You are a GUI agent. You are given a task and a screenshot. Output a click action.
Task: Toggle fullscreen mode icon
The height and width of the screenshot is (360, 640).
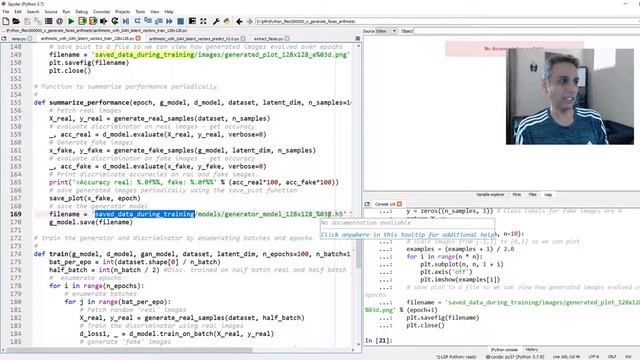pos(203,21)
